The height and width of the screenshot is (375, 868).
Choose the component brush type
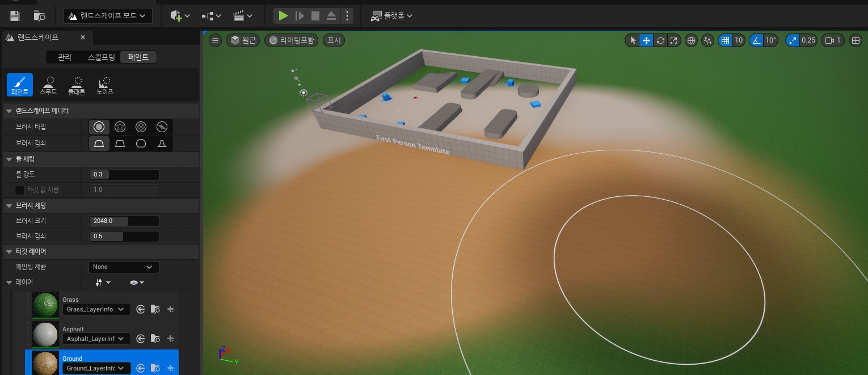coord(162,127)
